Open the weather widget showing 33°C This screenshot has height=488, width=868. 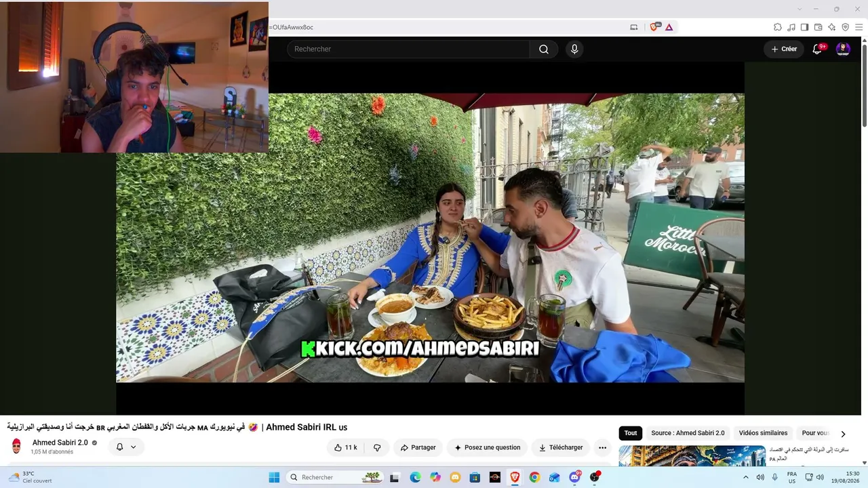[x=31, y=477]
